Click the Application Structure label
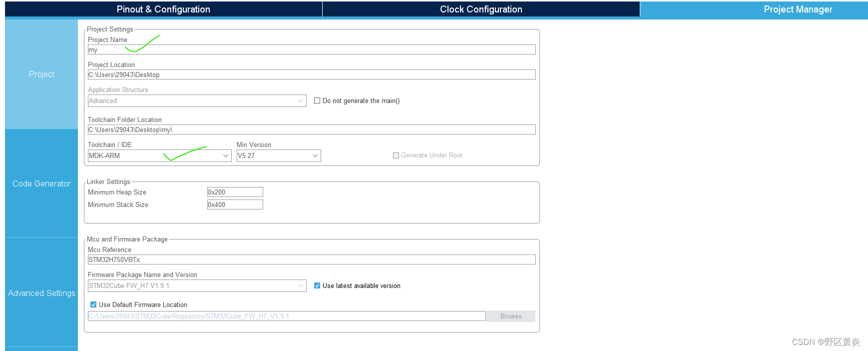 [x=118, y=89]
